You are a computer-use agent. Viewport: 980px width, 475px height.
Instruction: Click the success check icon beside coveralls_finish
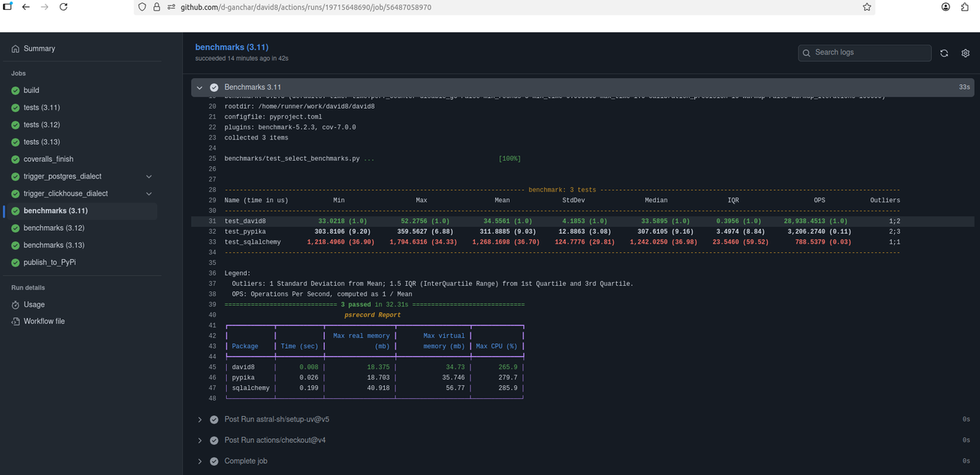[x=15, y=159]
